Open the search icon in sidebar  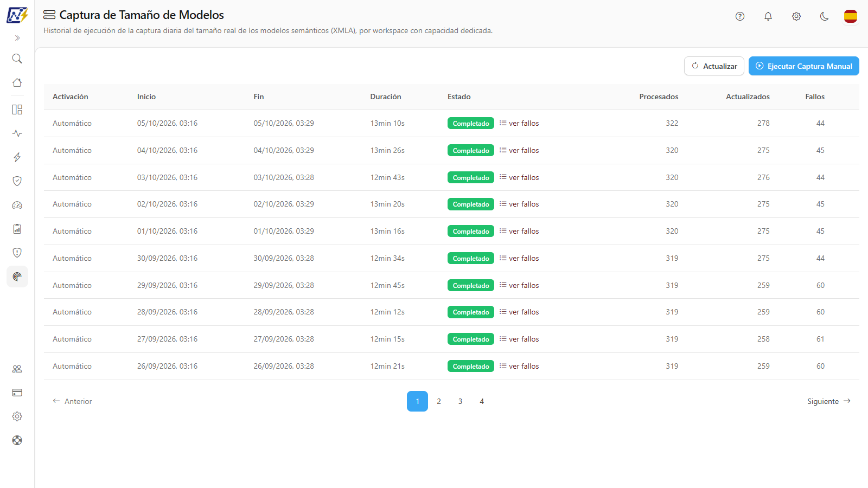17,59
